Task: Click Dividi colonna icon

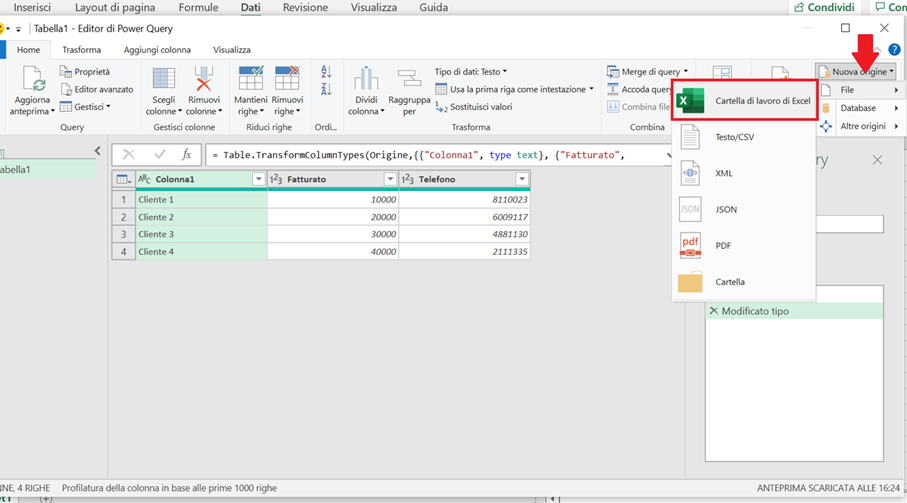Action: tap(366, 79)
